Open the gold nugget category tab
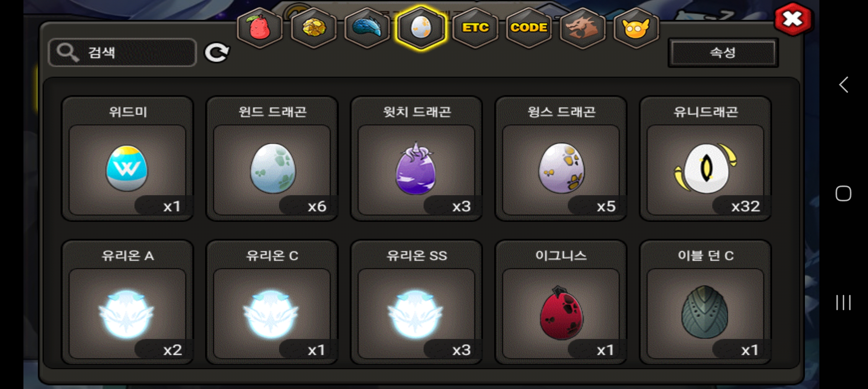This screenshot has height=389, width=868. click(x=313, y=27)
